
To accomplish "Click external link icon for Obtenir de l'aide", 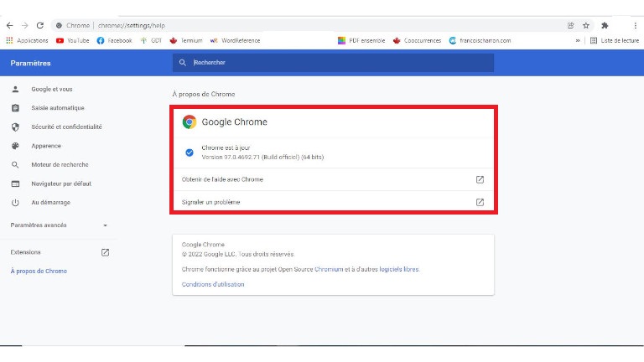I will pos(480,179).
